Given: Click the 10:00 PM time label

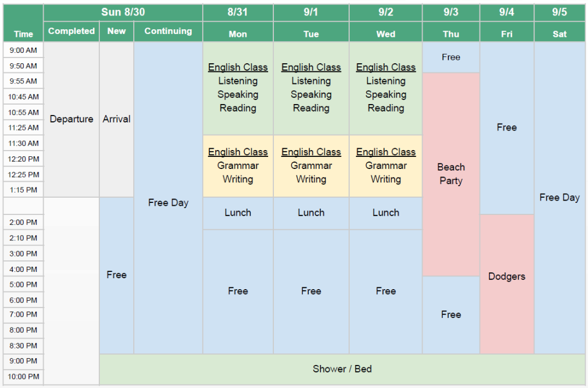Looking at the screenshot, I should tap(24, 377).
